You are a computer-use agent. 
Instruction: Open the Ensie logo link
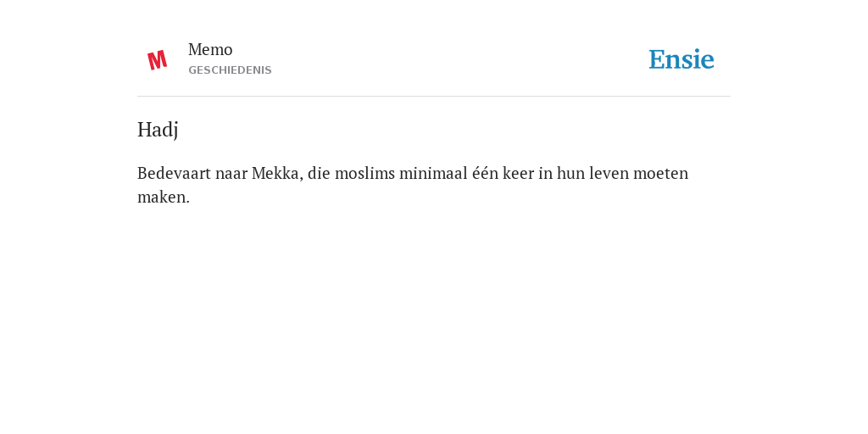tap(682, 59)
